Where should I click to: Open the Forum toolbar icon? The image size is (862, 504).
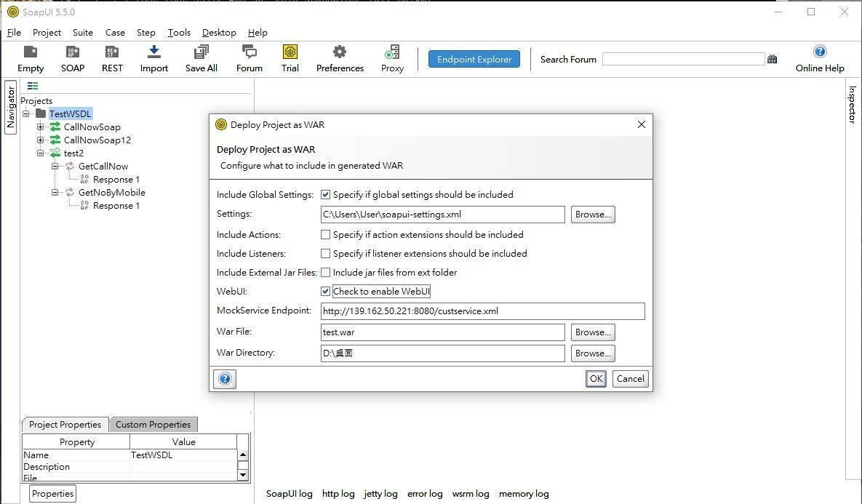[249, 52]
